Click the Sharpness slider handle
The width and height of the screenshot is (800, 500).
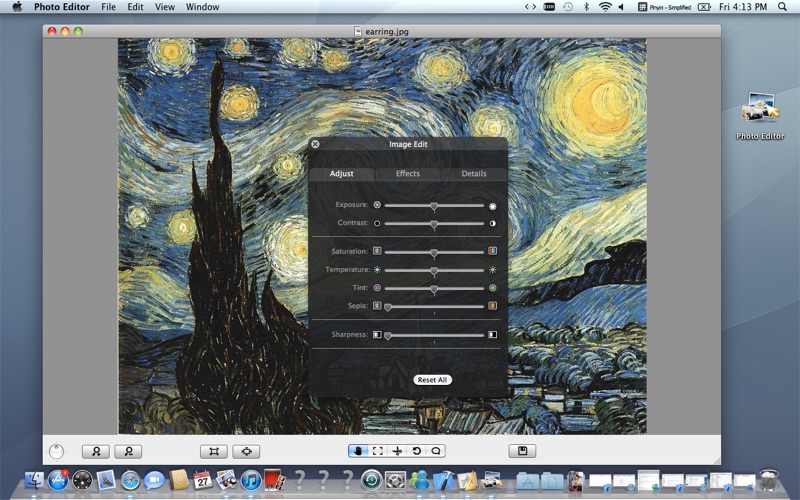pyautogui.click(x=388, y=336)
